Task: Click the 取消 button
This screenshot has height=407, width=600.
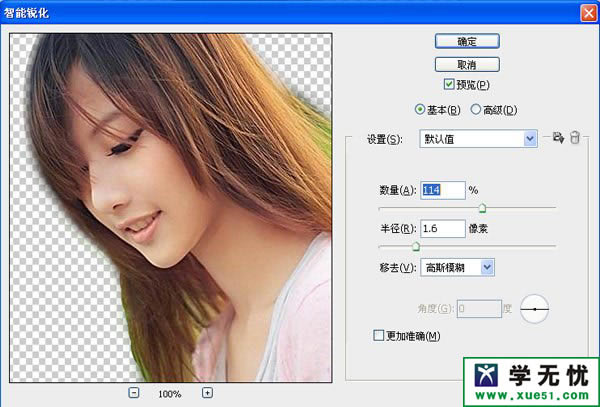Action: click(x=467, y=64)
